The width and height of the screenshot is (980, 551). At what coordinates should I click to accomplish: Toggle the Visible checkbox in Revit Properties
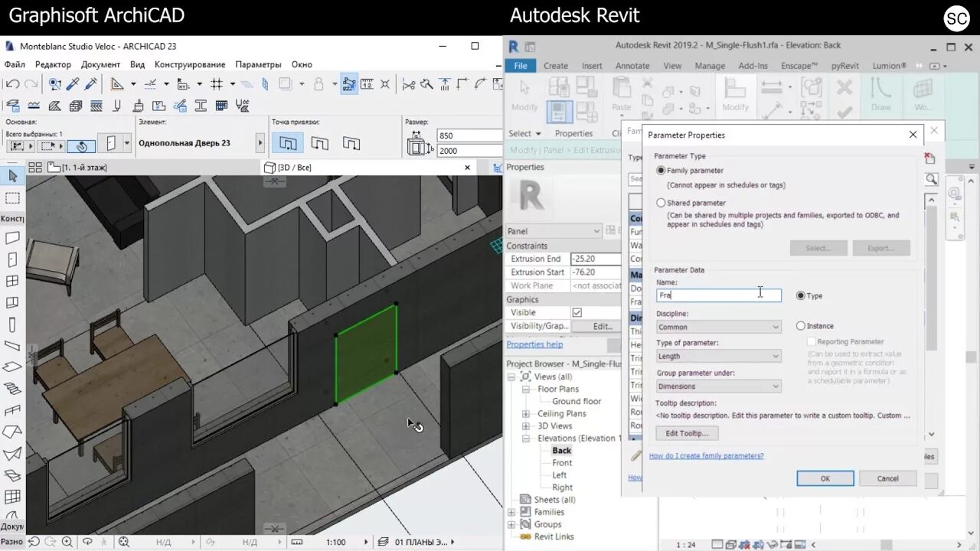point(577,312)
